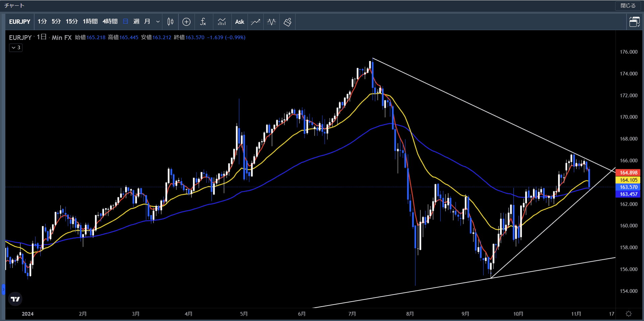Click the 2024 date axis label

click(x=28, y=314)
